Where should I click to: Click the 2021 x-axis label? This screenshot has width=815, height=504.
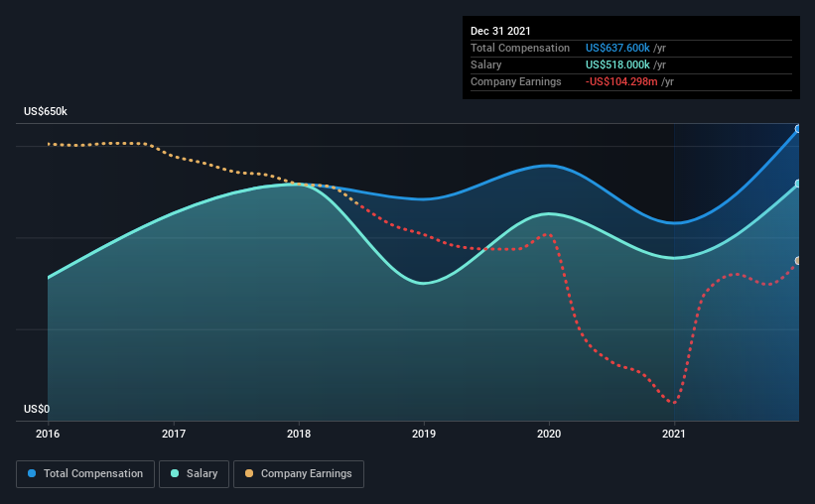click(x=674, y=434)
